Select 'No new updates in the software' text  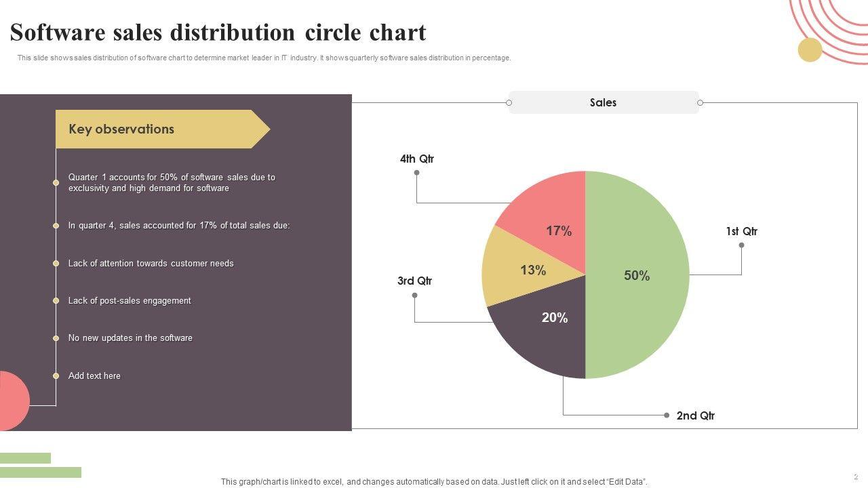click(x=130, y=338)
